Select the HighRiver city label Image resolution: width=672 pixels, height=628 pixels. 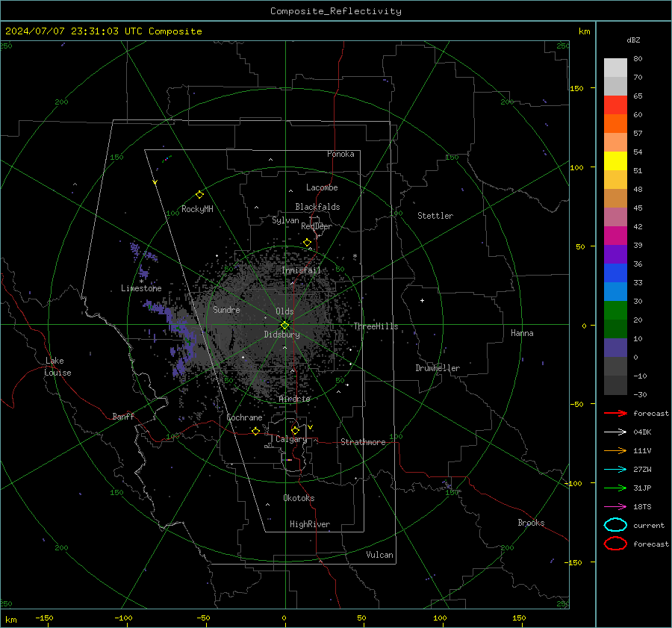point(310,524)
